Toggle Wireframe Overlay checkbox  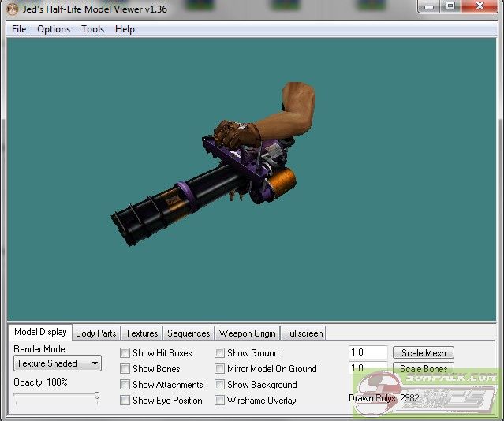pos(220,401)
